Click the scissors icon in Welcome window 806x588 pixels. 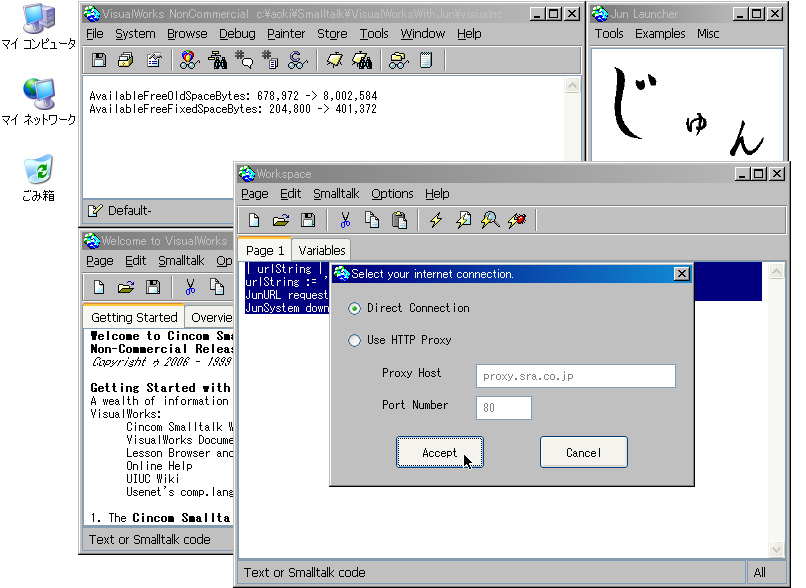point(190,287)
